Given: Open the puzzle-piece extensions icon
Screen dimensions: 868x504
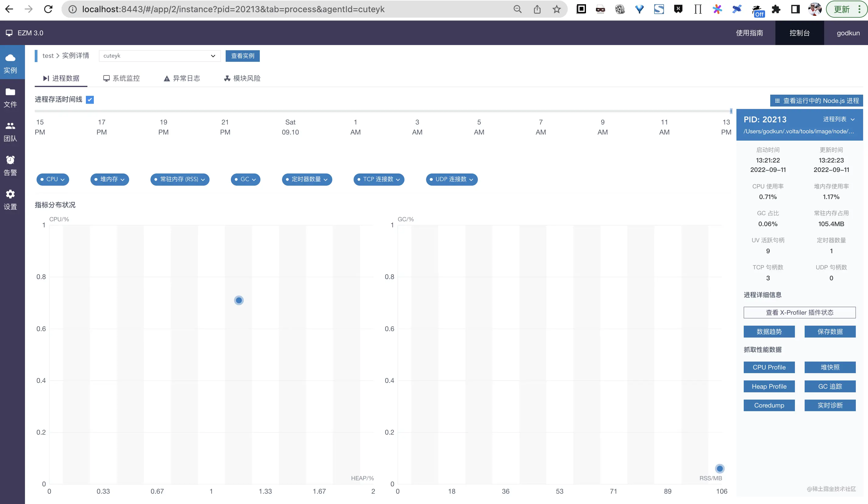Looking at the screenshot, I should [x=776, y=9].
